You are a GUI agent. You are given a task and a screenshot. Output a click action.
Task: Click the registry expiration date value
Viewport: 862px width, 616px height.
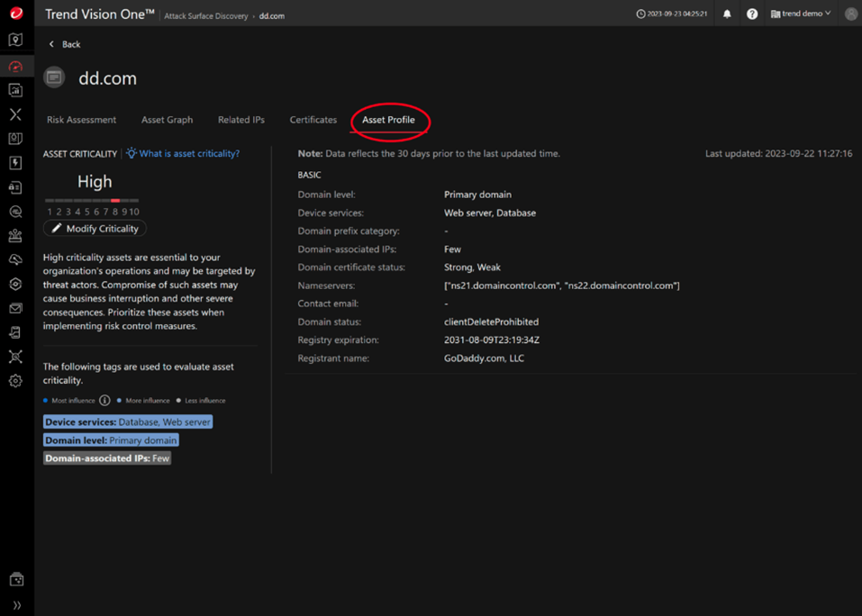coord(492,340)
